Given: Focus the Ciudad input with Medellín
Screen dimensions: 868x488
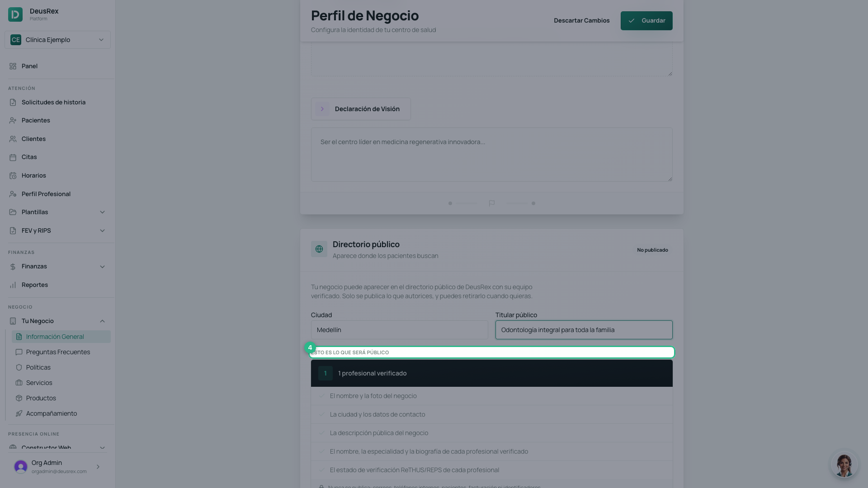Looking at the screenshot, I should click(400, 330).
